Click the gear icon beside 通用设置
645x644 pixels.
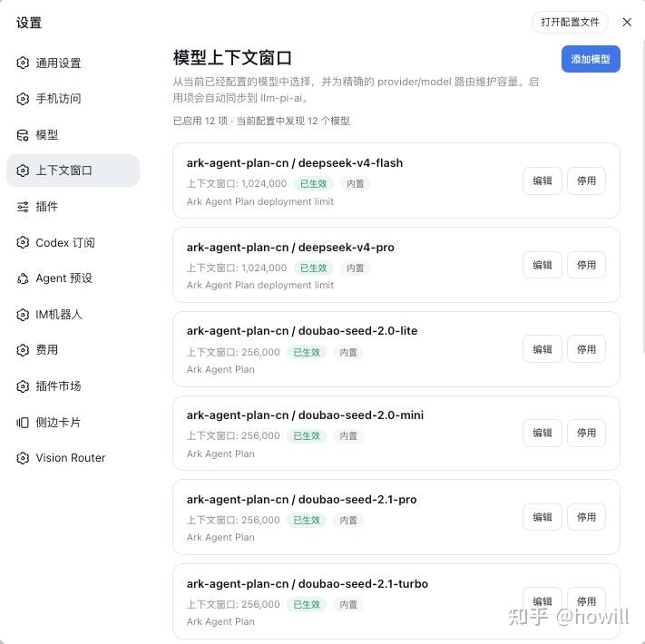click(23, 63)
